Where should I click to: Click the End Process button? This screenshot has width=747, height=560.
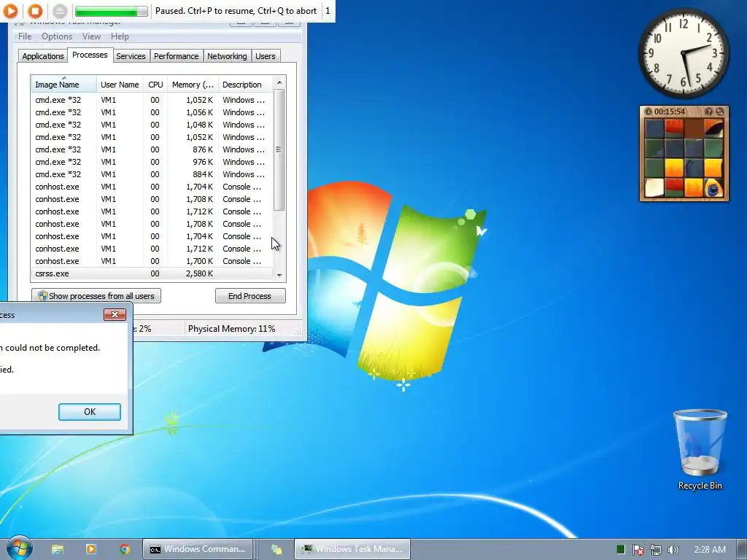pyautogui.click(x=250, y=296)
